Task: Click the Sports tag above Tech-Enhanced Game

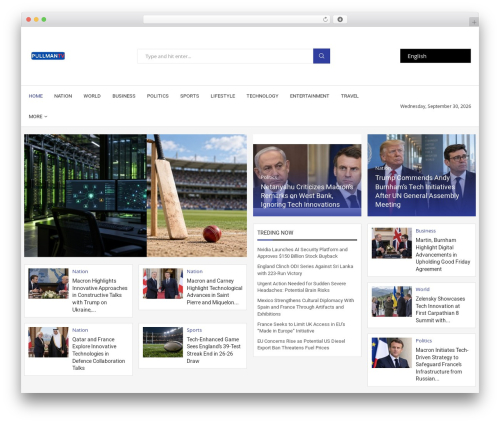Action: click(x=194, y=330)
